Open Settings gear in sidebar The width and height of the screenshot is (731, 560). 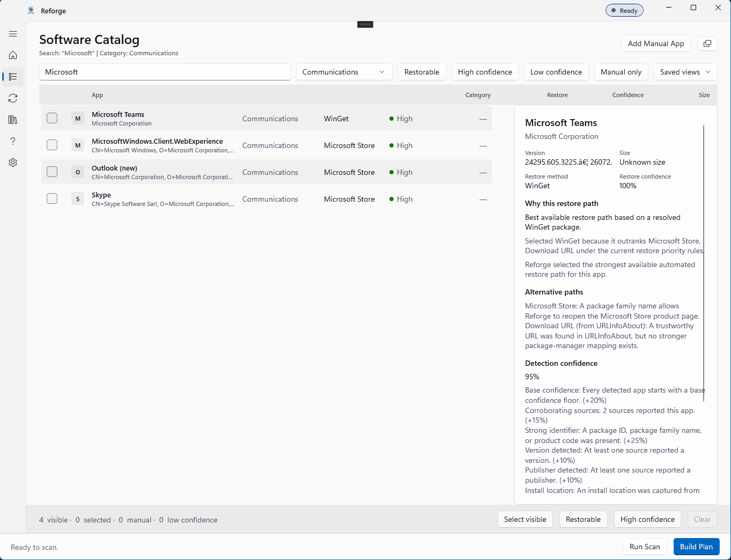(x=13, y=163)
